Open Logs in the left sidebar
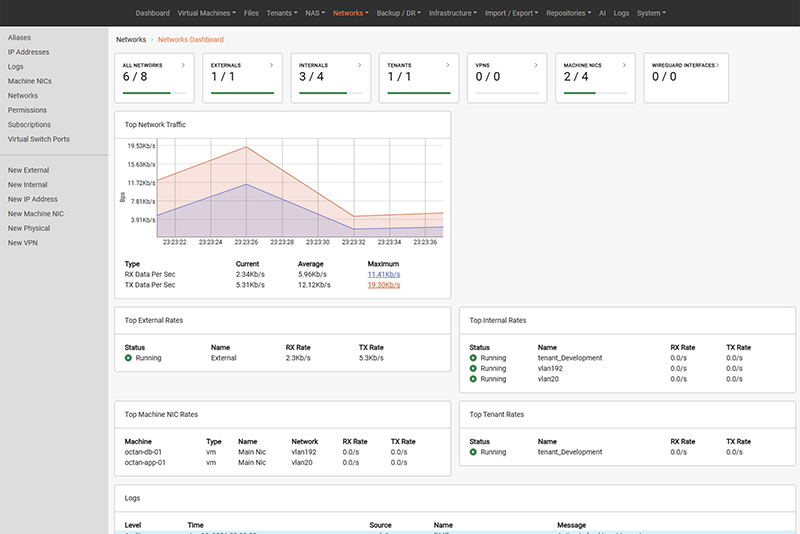This screenshot has width=800, height=534. click(x=15, y=67)
